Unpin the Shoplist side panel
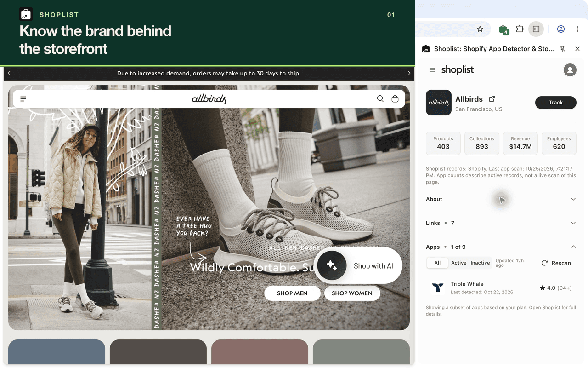588x368 pixels. [x=563, y=49]
